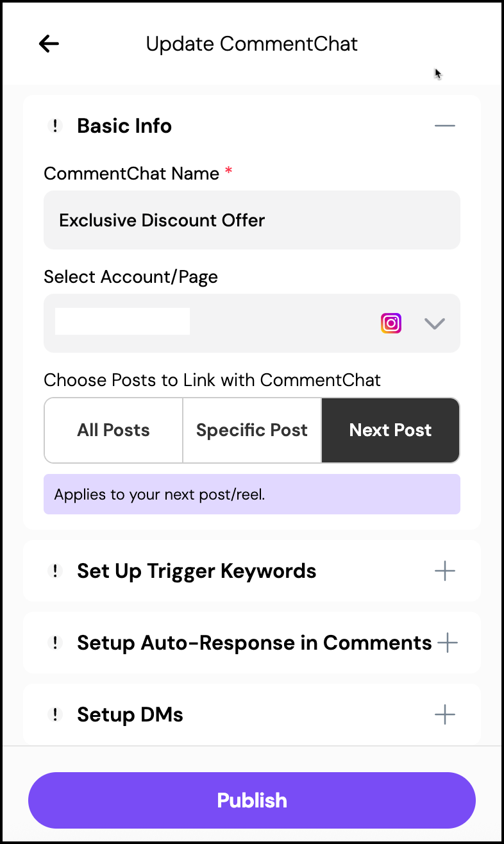Click the Instagram icon in account selector
Image resolution: width=504 pixels, height=844 pixels.
[391, 323]
